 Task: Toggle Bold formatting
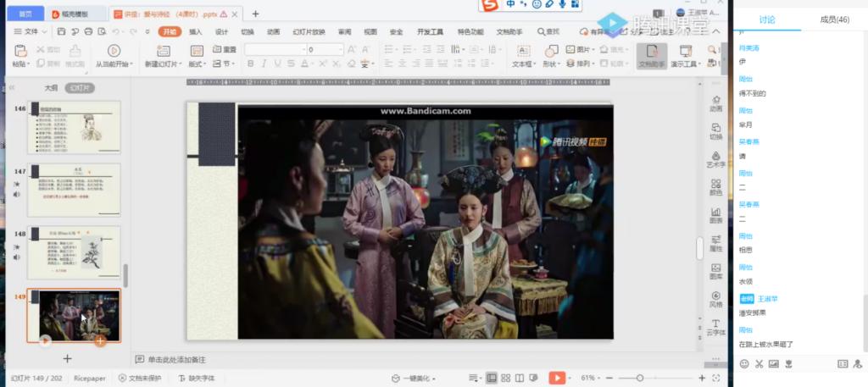point(251,64)
